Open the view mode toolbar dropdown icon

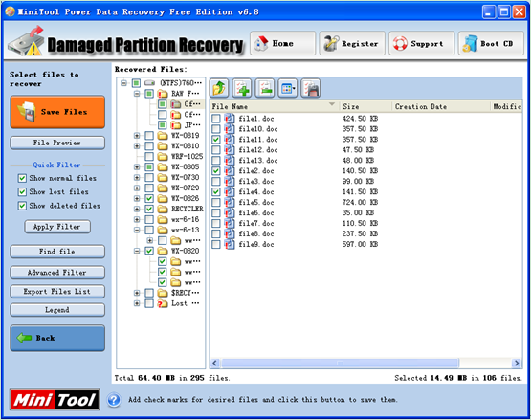click(288, 88)
